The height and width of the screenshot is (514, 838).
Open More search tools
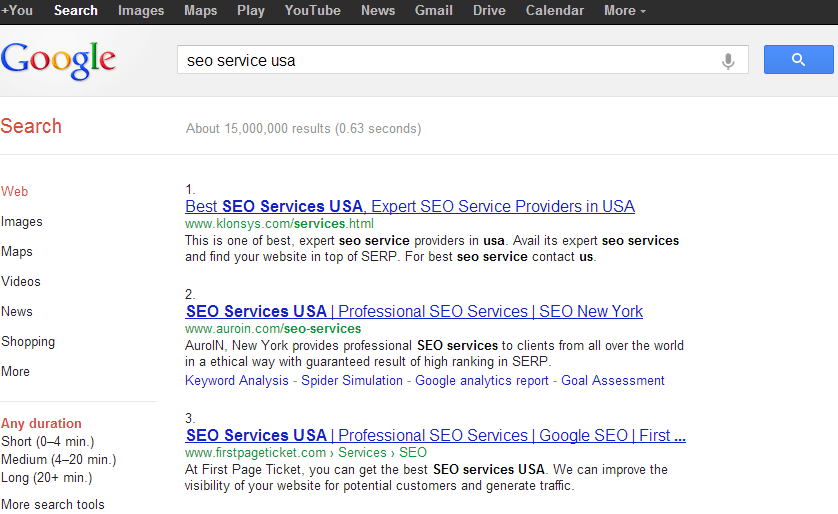point(53,504)
